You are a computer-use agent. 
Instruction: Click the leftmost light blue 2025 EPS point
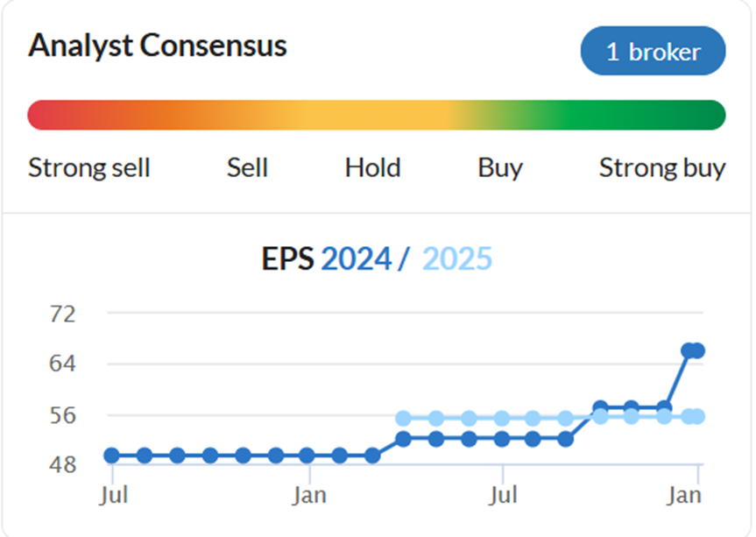(404, 419)
